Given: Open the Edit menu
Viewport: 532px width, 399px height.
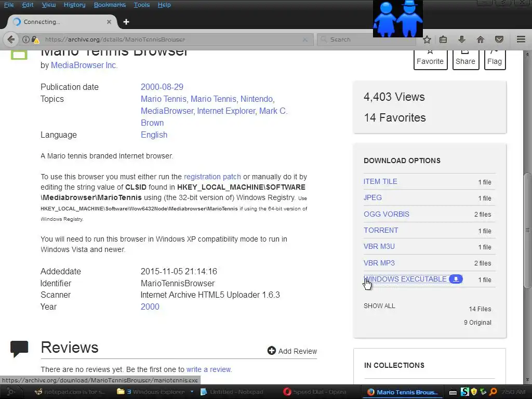Looking at the screenshot, I should pyautogui.click(x=28, y=5).
